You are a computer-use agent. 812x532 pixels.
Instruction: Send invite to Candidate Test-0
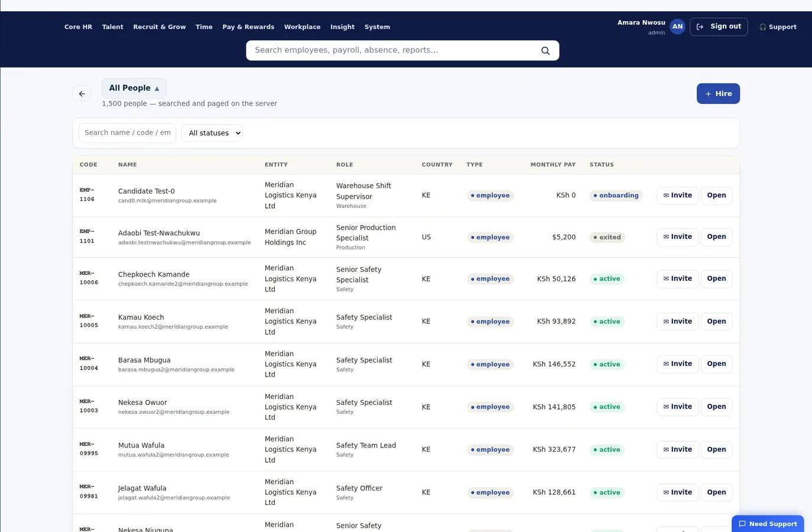coord(677,195)
